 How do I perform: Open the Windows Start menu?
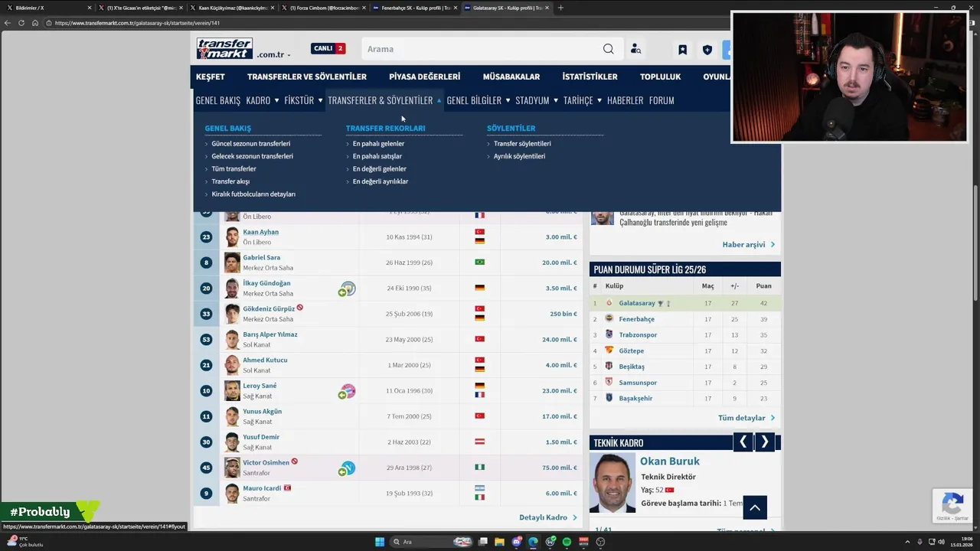tap(380, 542)
